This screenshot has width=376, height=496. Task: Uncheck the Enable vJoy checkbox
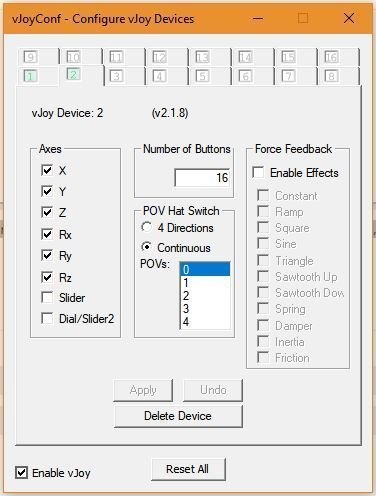21,473
